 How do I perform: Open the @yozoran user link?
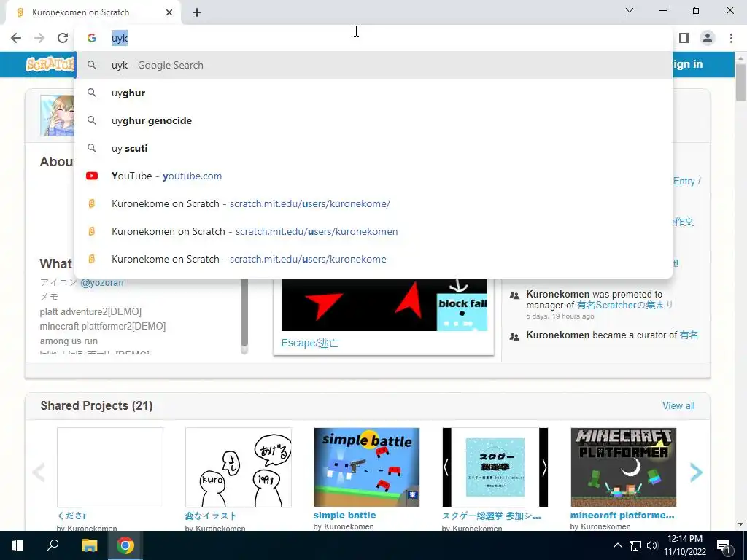point(102,282)
